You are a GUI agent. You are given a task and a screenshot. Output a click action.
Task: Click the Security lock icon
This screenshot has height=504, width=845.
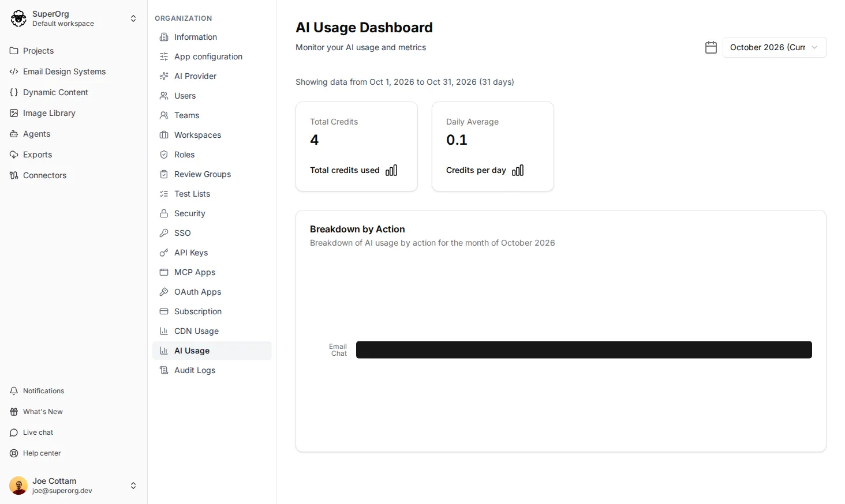tap(164, 213)
